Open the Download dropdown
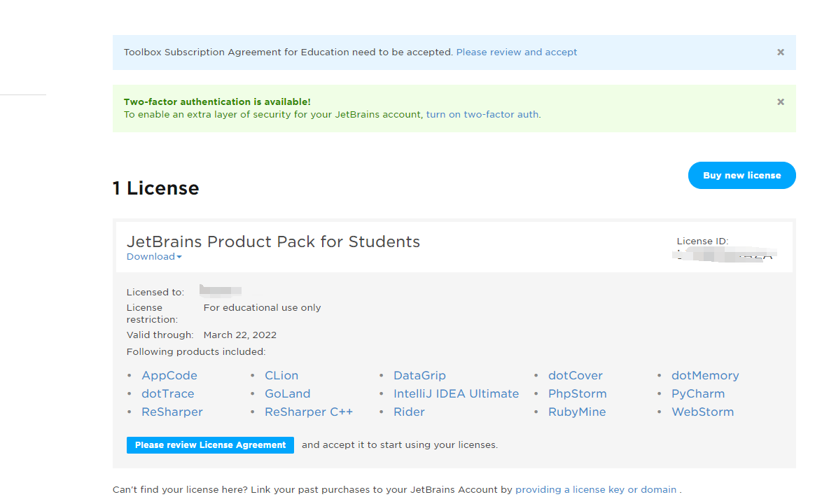The width and height of the screenshot is (836, 504). coord(154,257)
